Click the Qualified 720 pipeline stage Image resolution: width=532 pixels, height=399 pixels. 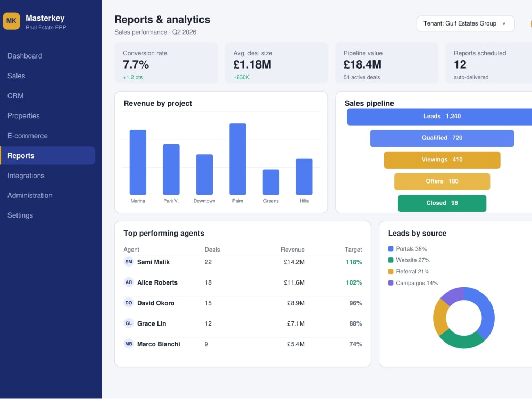pos(442,138)
